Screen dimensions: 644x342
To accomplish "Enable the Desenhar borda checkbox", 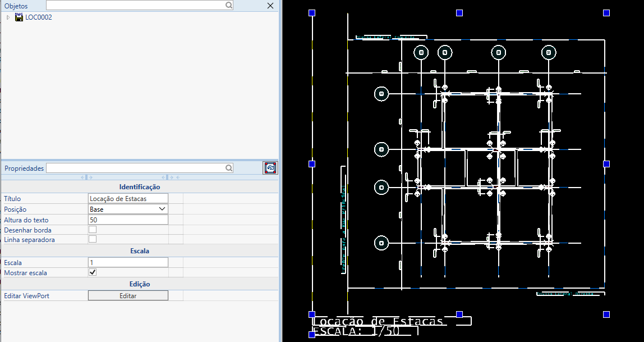I will point(93,230).
